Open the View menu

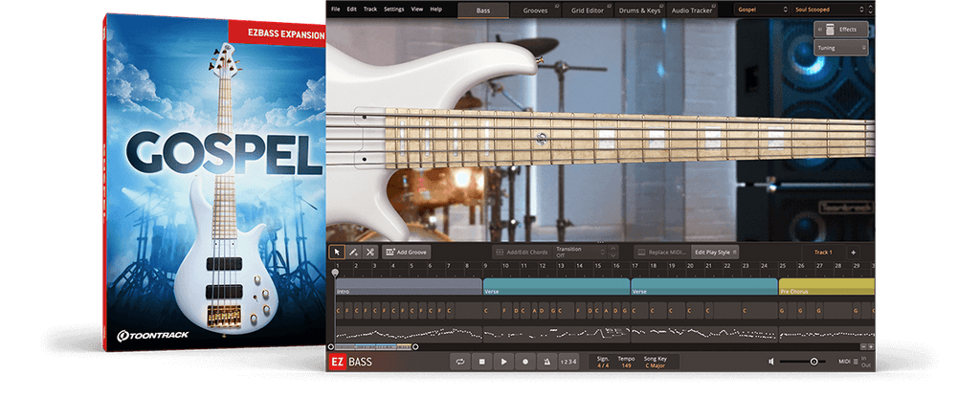(417, 10)
